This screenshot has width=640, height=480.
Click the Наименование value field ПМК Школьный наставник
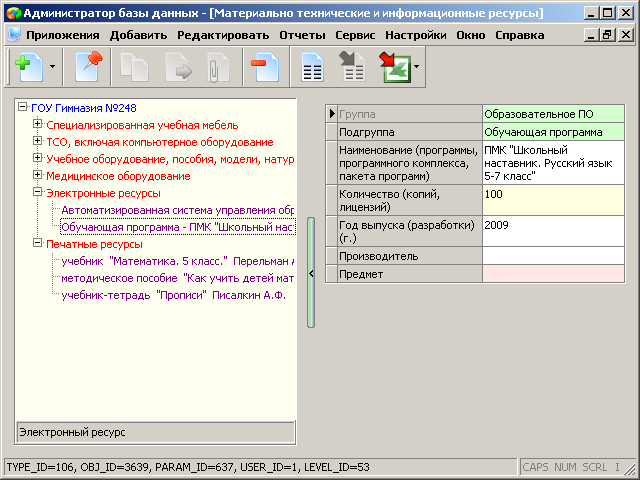tap(553, 163)
